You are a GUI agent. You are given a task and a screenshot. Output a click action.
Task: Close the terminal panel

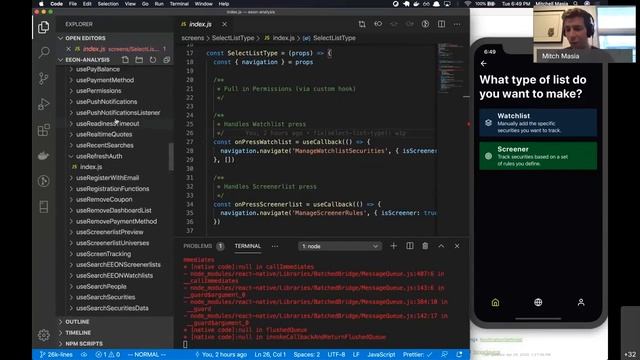point(457,246)
